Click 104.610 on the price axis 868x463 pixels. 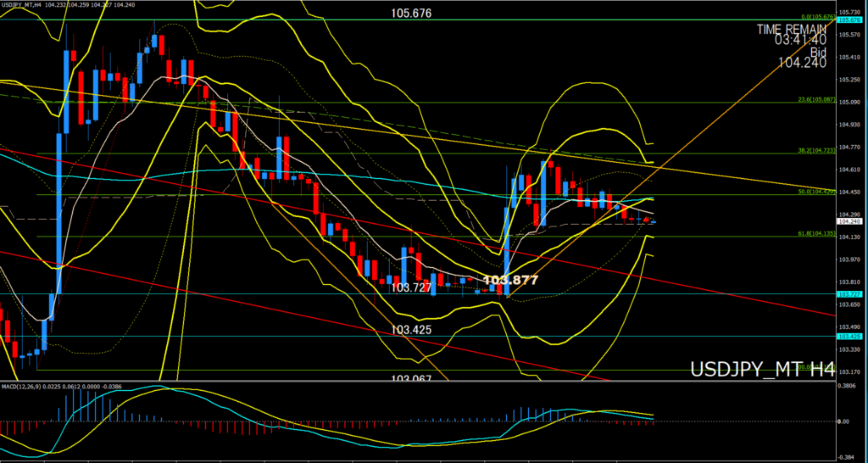point(849,170)
